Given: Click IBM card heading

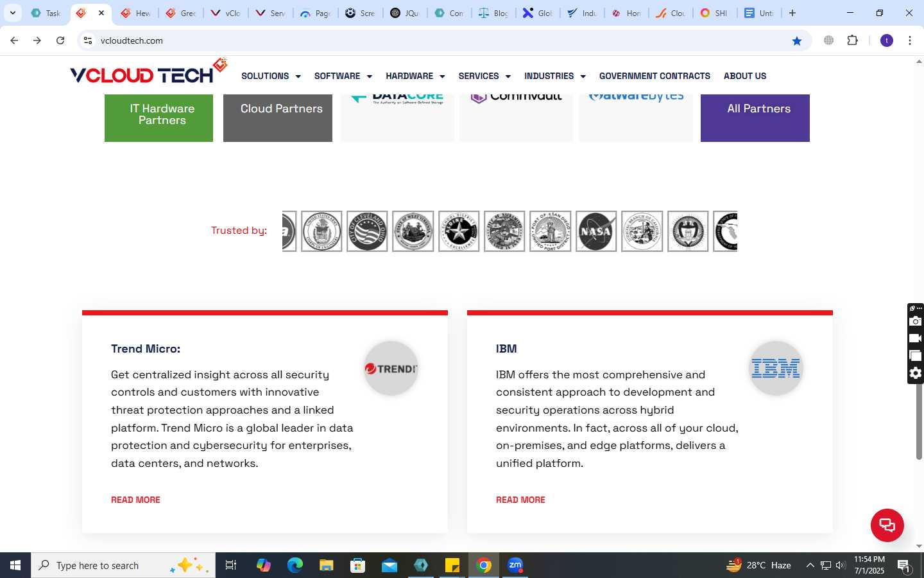Looking at the screenshot, I should coord(506,349).
